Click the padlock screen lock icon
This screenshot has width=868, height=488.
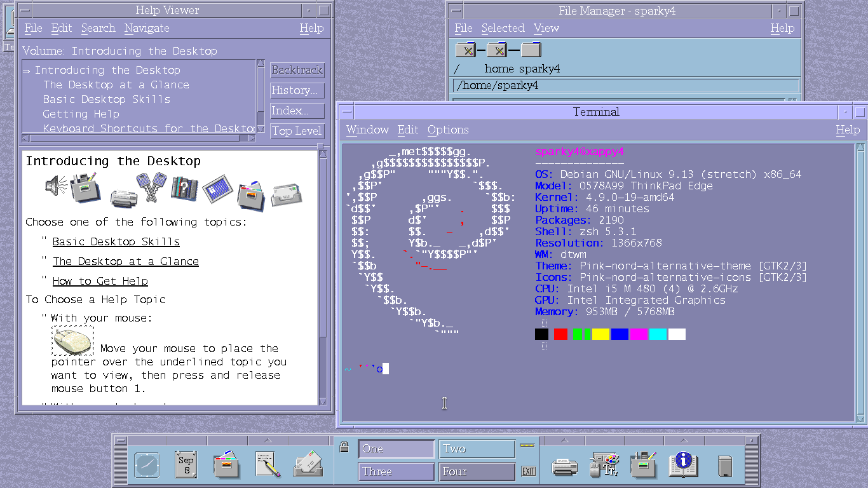click(x=344, y=447)
